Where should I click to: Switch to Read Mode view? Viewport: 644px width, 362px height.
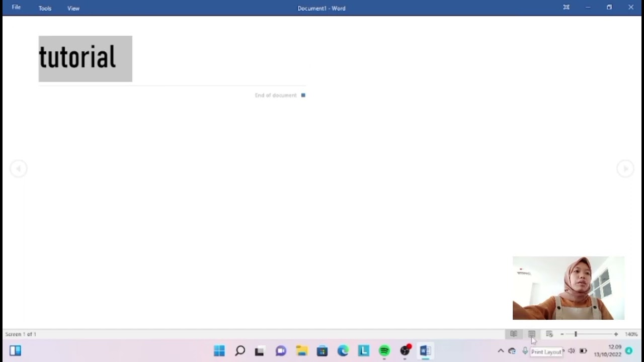coord(514,334)
